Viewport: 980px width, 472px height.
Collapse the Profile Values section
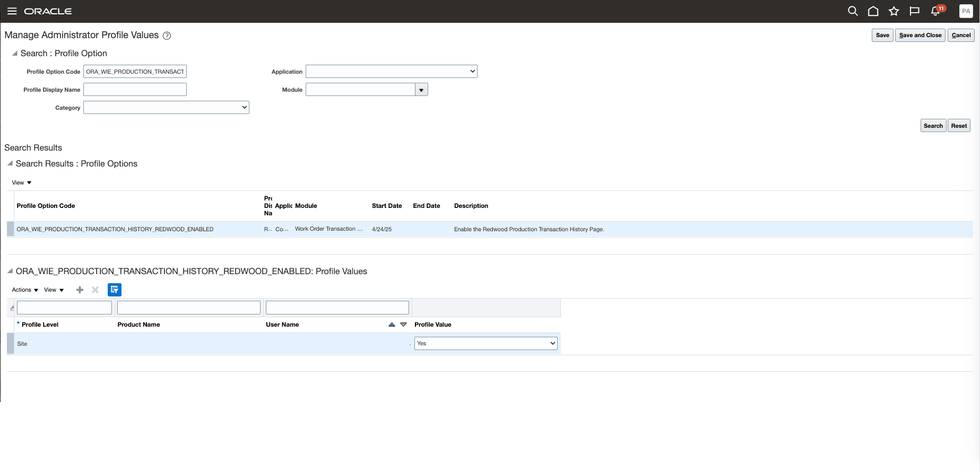click(x=10, y=271)
